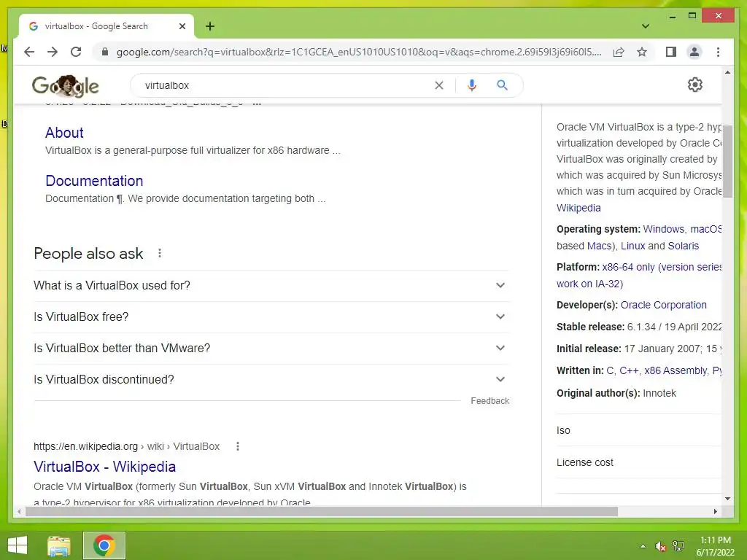747x560 pixels.
Task: Send Feedback on People also ask
Action: point(489,401)
